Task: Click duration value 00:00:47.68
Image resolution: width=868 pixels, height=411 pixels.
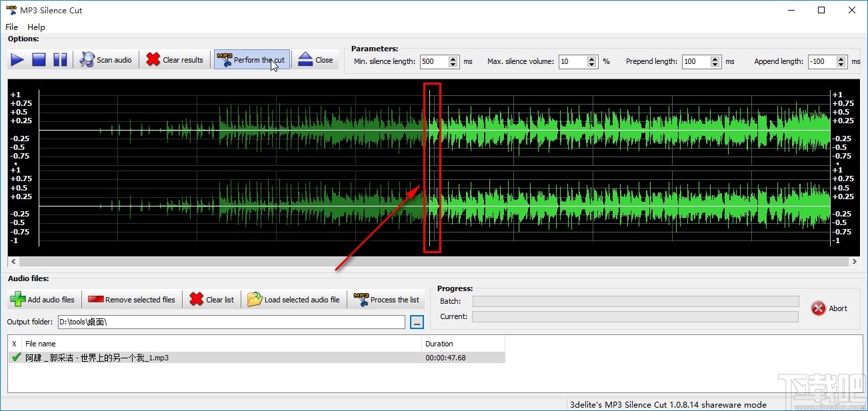Action: 445,358
